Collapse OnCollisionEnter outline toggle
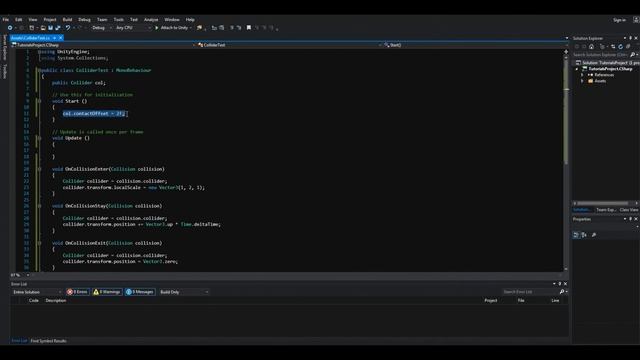 pyautogui.click(x=39, y=169)
